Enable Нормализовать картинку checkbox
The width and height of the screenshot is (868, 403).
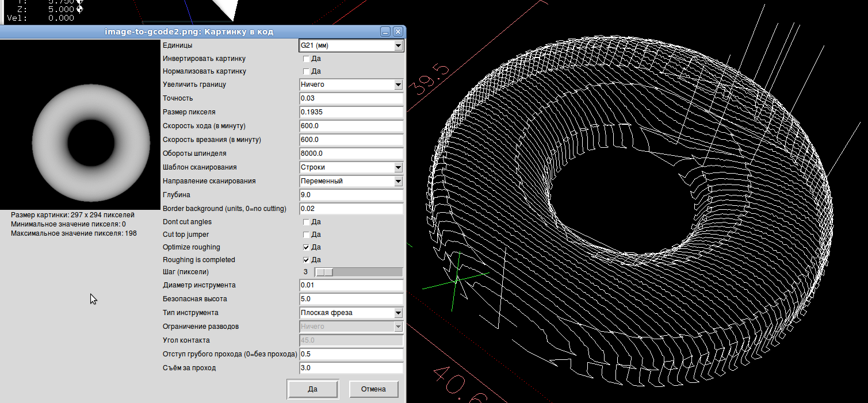(x=307, y=71)
